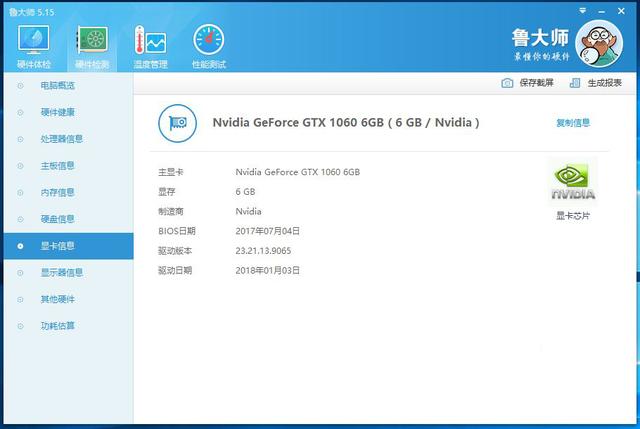Click the 制造商 value Nvidia
This screenshot has height=429, width=640.
click(248, 211)
